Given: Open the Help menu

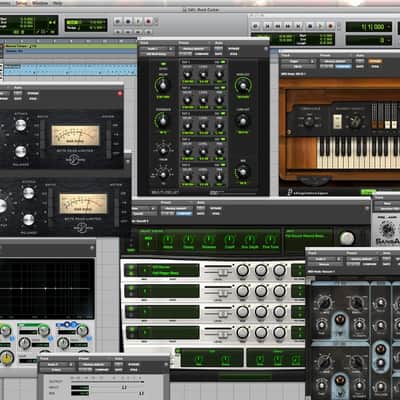Looking at the screenshot, I should [x=58, y=4].
